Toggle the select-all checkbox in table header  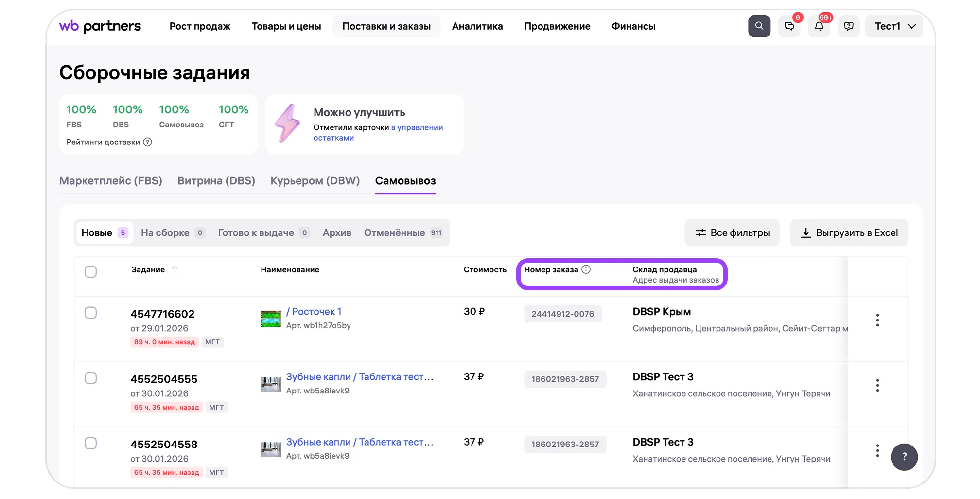click(x=91, y=271)
